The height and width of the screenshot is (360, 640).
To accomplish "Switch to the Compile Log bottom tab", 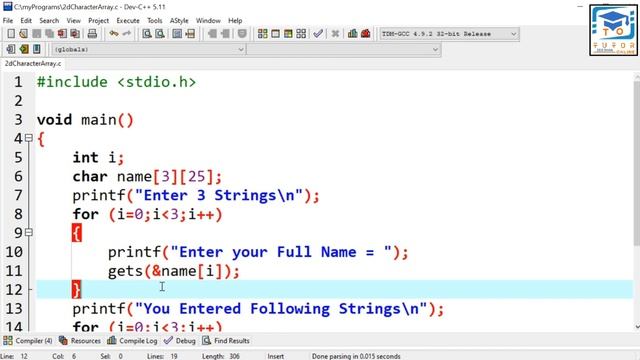I will tap(132, 340).
